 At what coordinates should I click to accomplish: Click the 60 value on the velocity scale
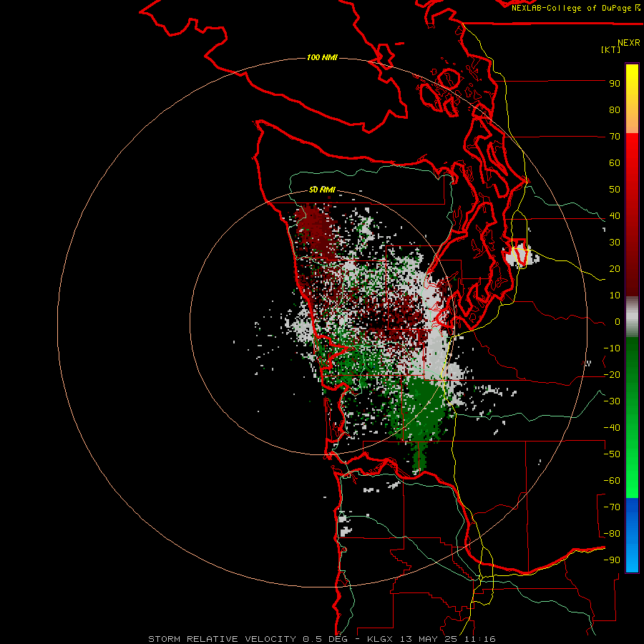[x=615, y=163]
